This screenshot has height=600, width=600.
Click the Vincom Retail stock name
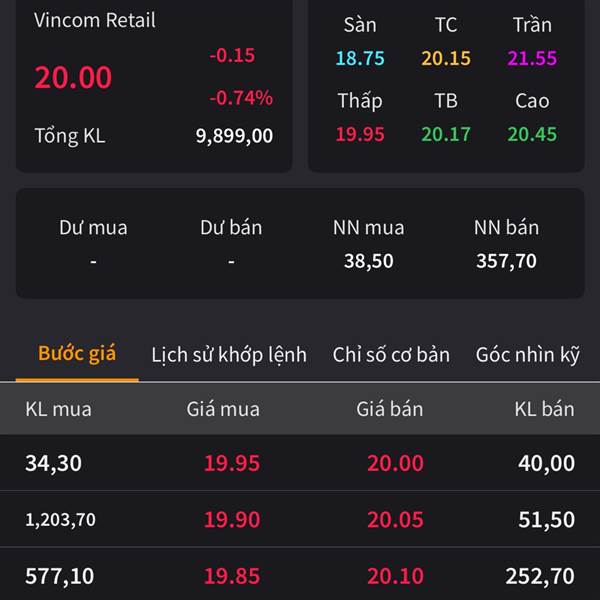pyautogui.click(x=95, y=20)
